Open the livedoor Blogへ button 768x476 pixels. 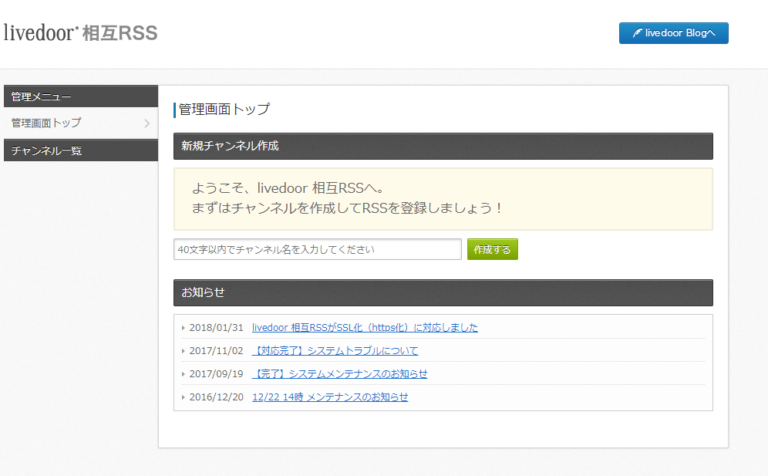[x=674, y=33]
